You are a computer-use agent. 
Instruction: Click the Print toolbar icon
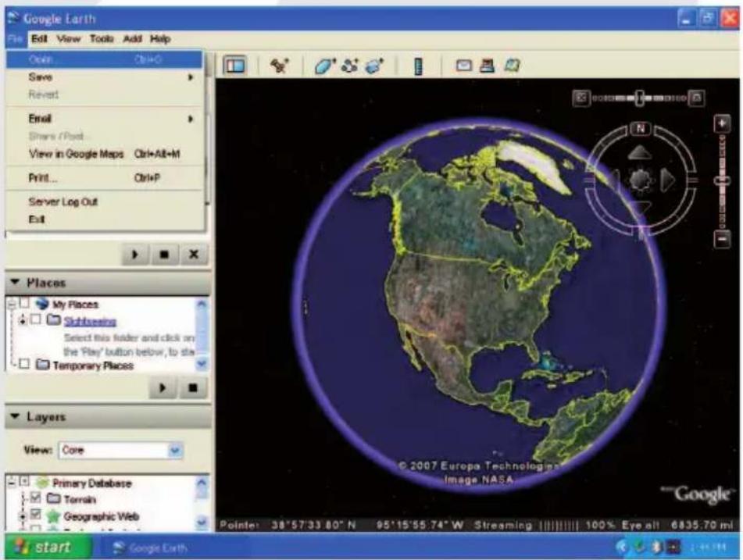click(487, 66)
